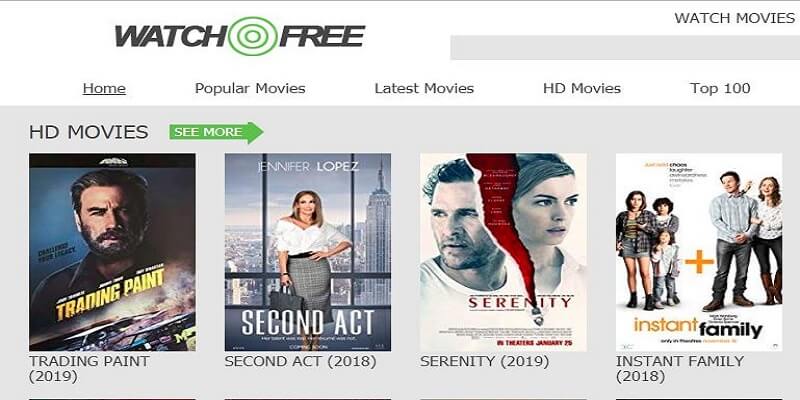
Task: Click the green SEE MORE arrow button
Action: (x=216, y=132)
